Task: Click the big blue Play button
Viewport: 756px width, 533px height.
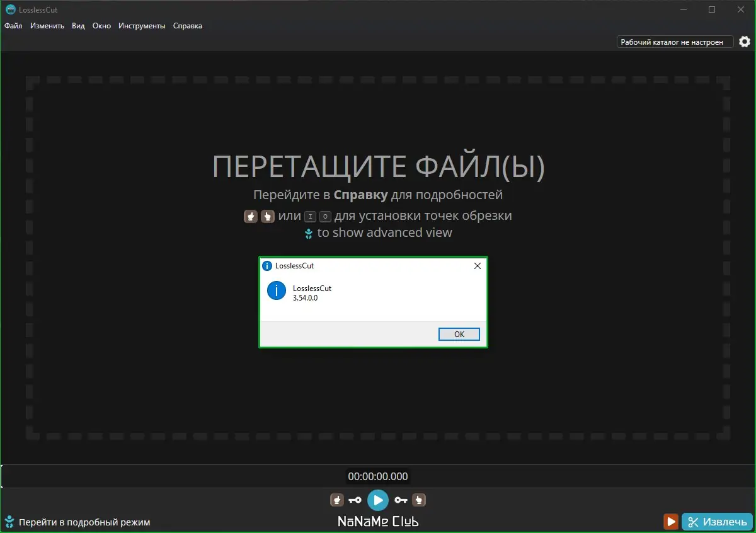Action: pos(378,500)
